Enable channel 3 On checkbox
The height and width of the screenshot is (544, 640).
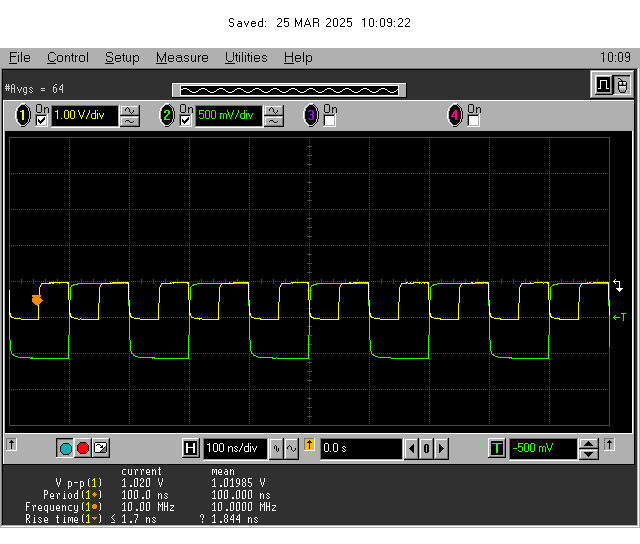pyautogui.click(x=330, y=121)
